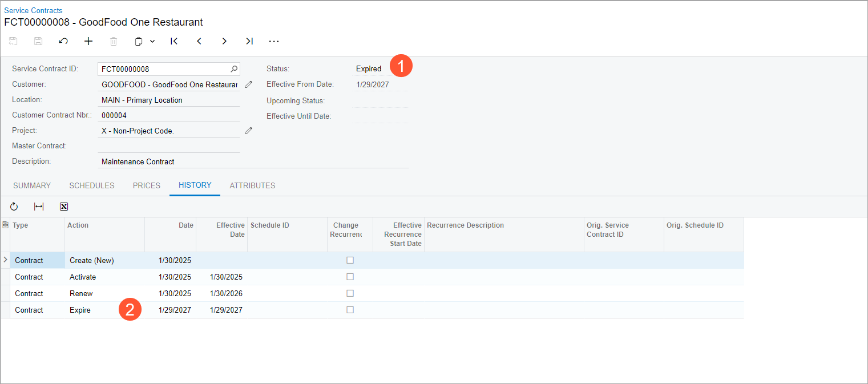Toggle Change Recurrence for Create (New) row
This screenshot has width=868, height=384.
pos(350,260)
